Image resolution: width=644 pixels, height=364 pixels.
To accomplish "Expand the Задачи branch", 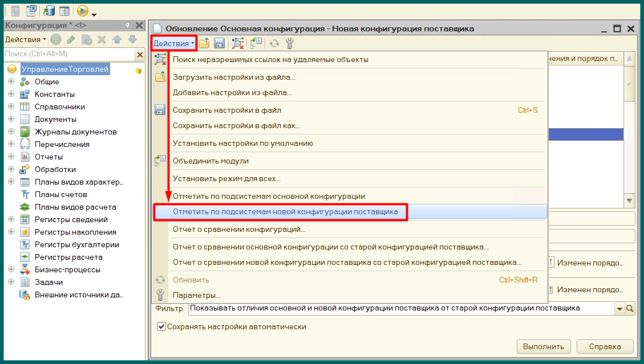I will [11, 282].
